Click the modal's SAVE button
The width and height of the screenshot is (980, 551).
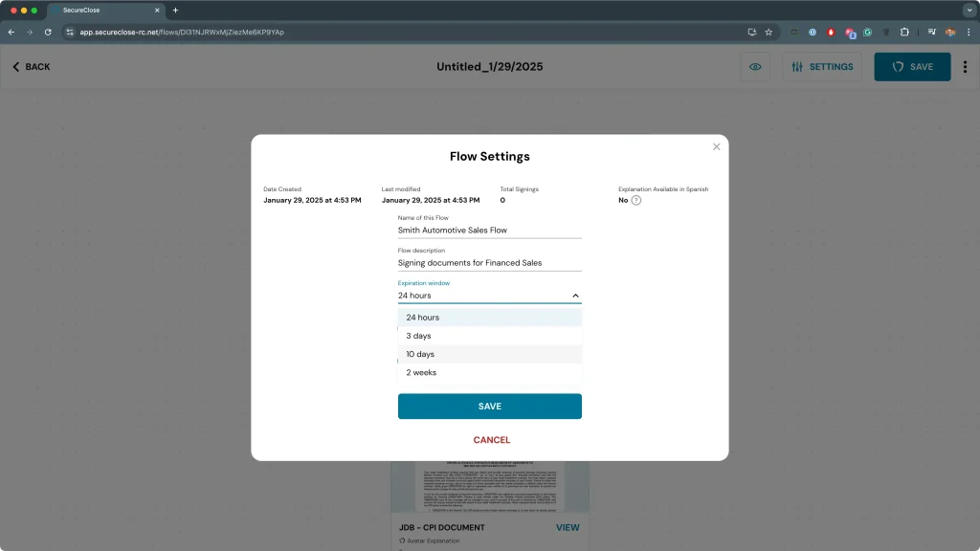(489, 407)
